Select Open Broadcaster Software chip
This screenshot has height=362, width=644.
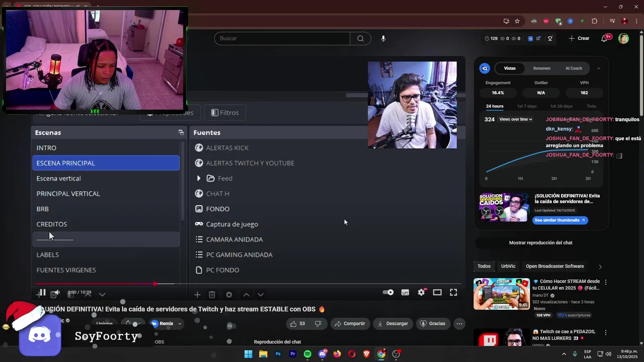555,266
